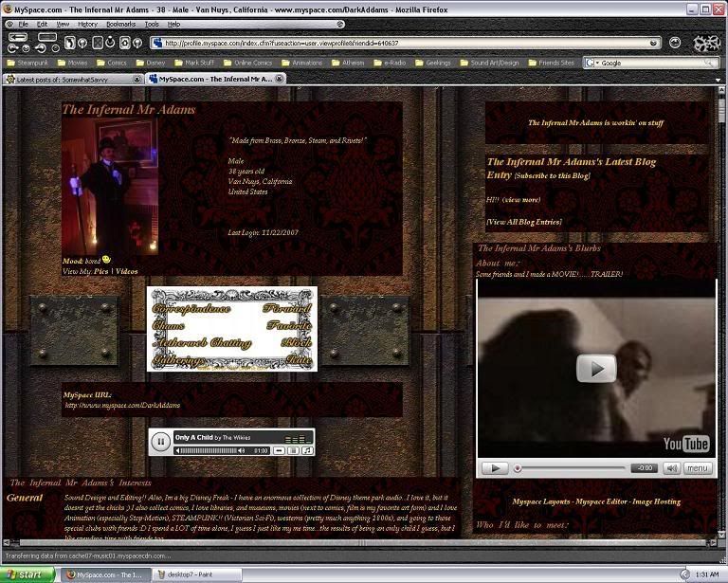Click 'View All Blog Entries' link
This screenshot has width=728, height=583.
524,222
